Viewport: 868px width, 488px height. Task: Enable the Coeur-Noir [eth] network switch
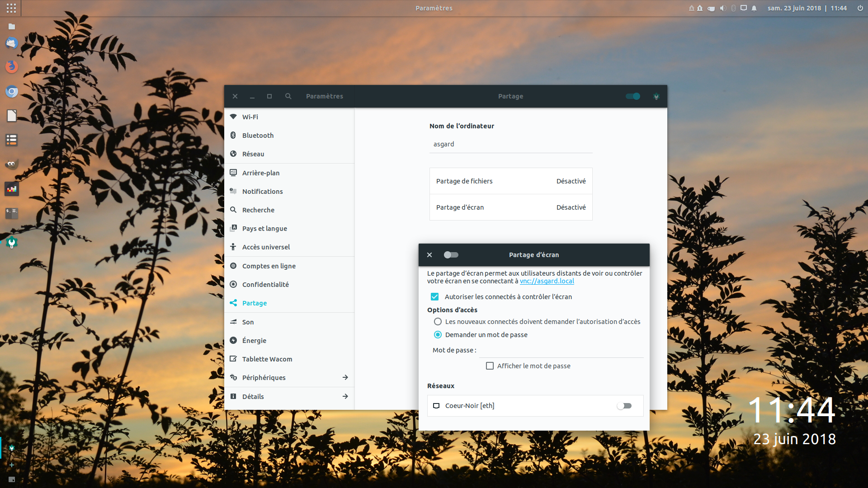point(624,406)
